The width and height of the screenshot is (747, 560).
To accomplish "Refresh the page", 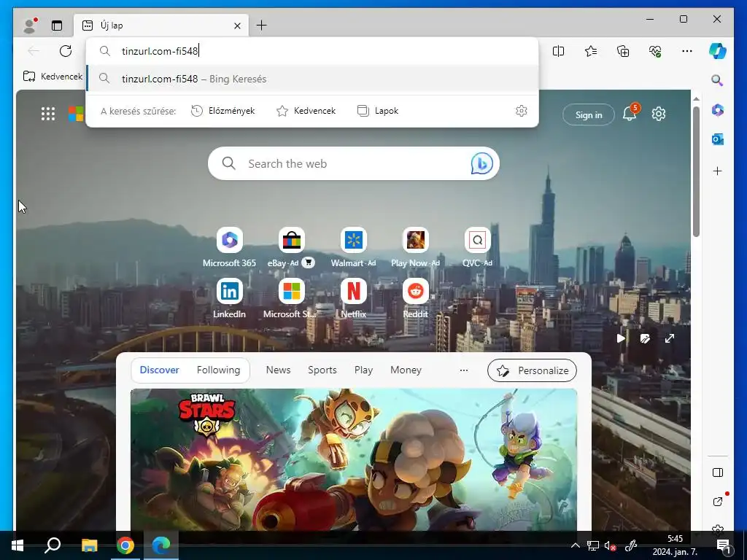I will pyautogui.click(x=66, y=51).
